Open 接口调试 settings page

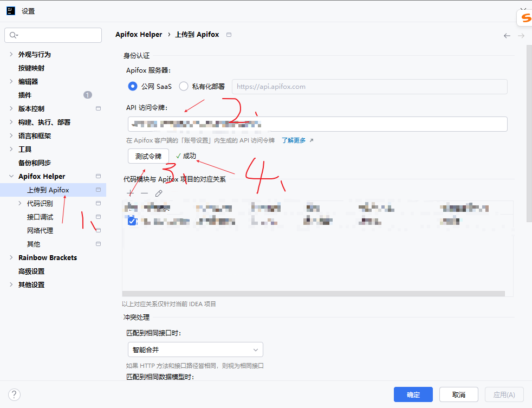40,217
